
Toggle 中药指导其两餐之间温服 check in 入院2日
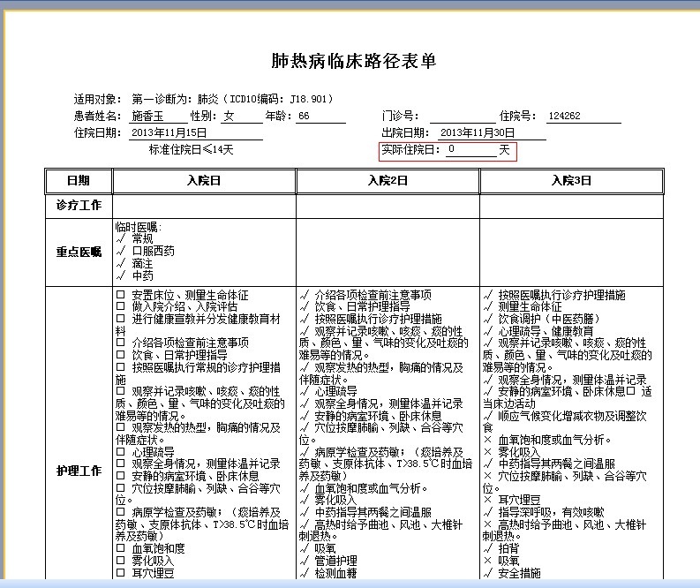305,512
